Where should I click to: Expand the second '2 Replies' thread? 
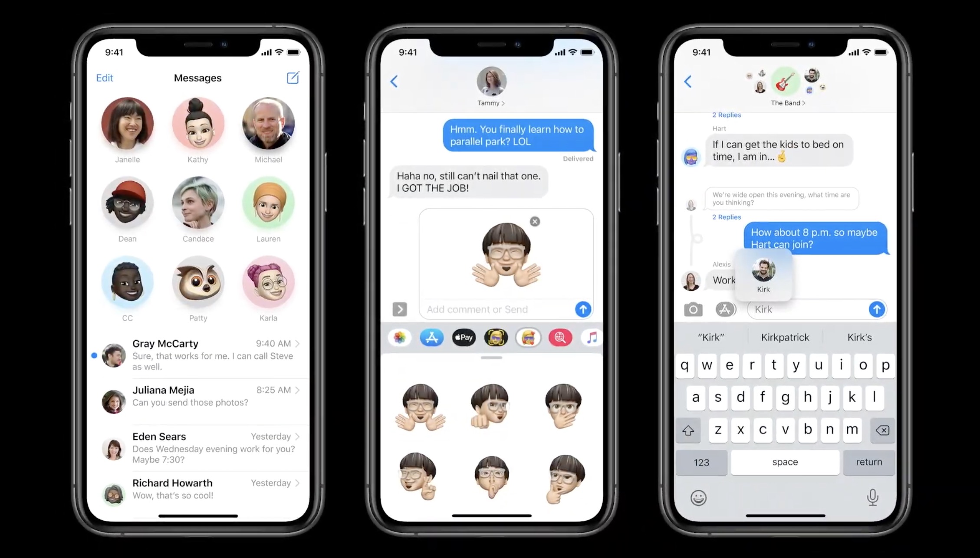click(x=727, y=216)
